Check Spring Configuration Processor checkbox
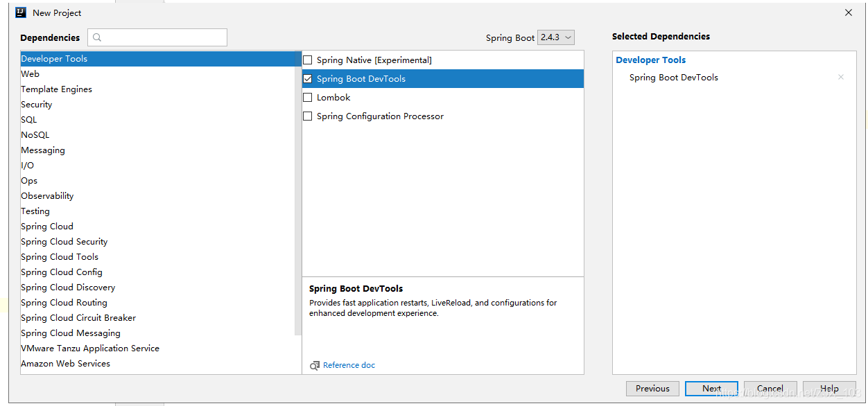Viewport: 868px width, 406px height. point(308,116)
